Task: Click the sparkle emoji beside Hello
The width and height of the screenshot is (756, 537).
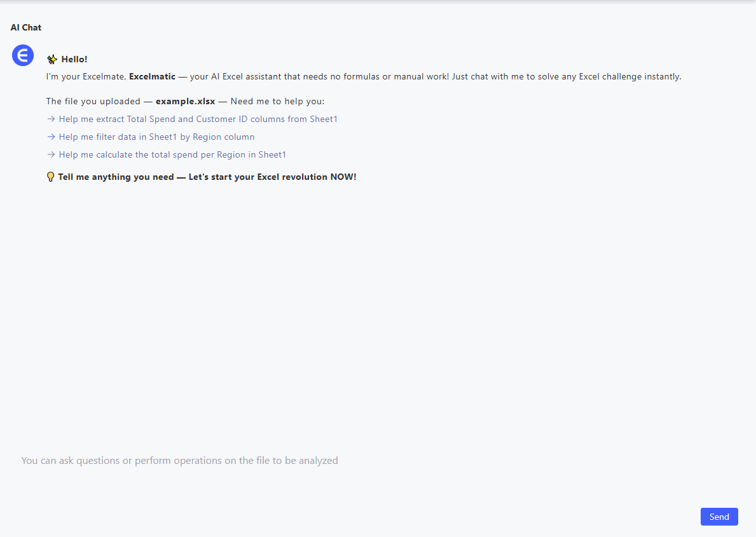Action: pos(52,60)
